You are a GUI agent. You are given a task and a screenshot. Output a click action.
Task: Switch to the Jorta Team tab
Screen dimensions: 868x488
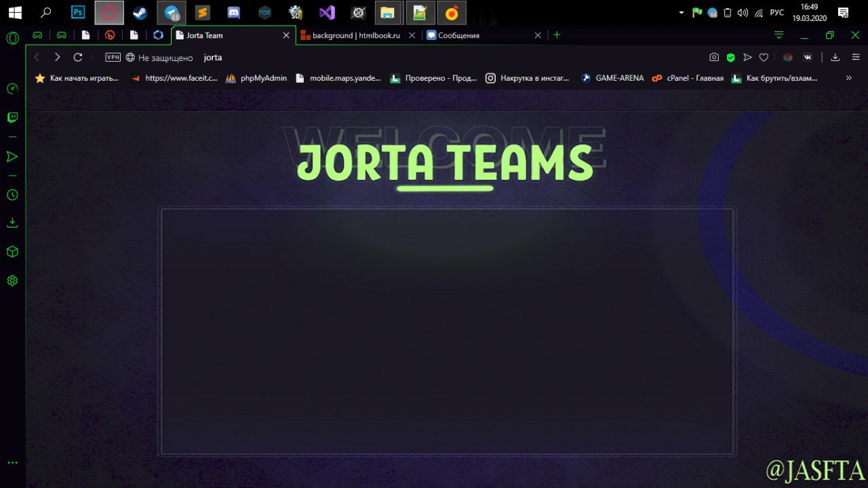(233, 35)
